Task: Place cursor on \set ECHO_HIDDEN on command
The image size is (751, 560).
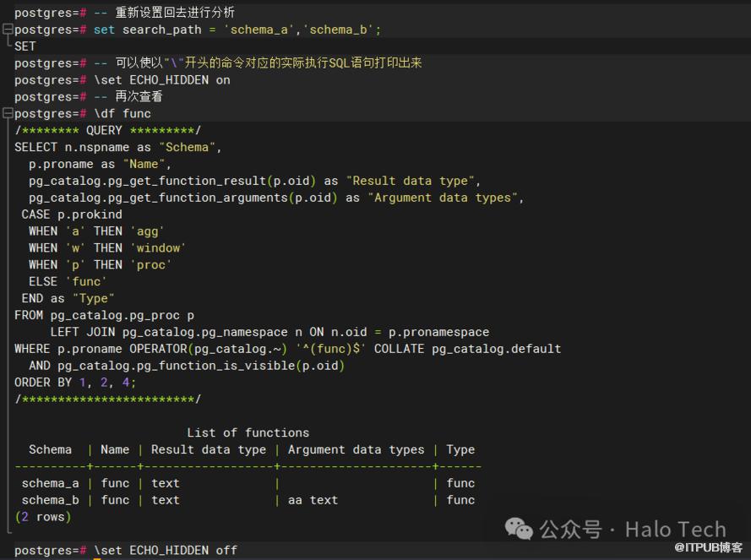Action: pyautogui.click(x=161, y=80)
